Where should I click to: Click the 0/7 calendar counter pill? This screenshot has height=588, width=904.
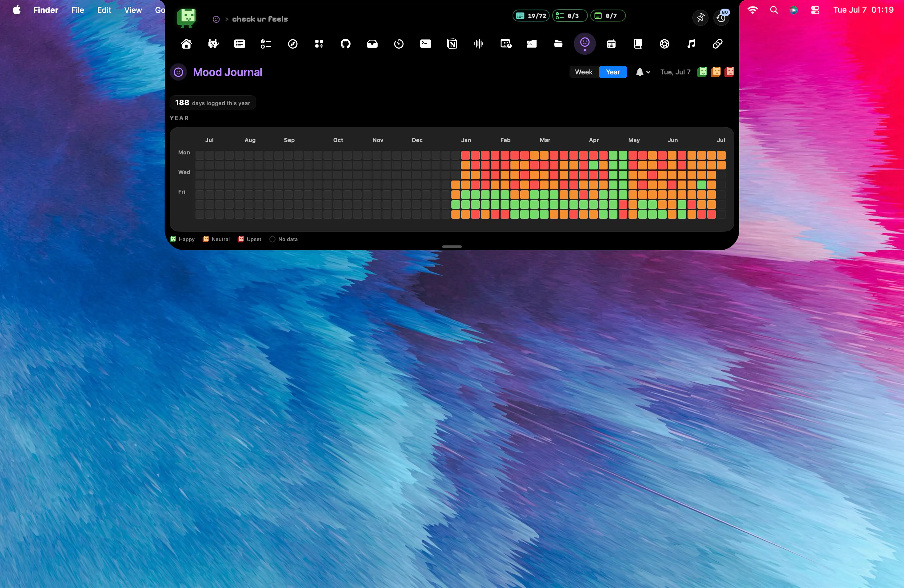tap(608, 16)
